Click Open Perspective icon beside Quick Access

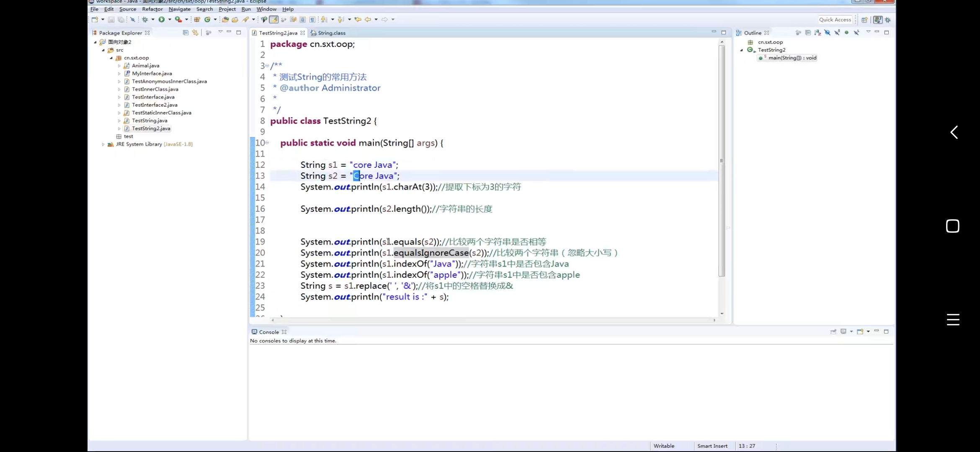(x=864, y=20)
